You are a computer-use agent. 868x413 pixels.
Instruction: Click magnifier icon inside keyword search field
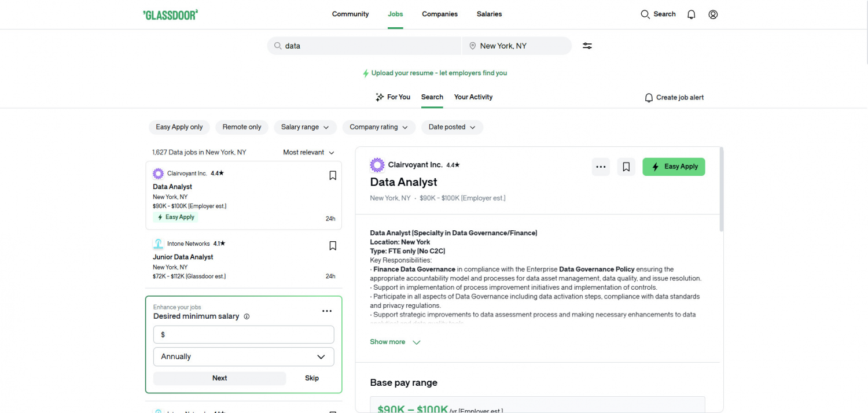pos(278,46)
